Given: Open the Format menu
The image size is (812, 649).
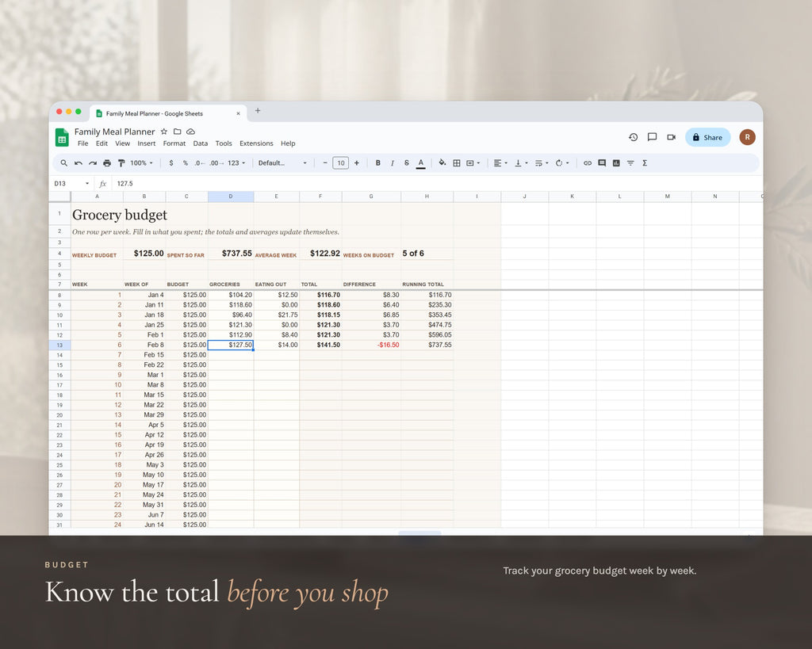Looking at the screenshot, I should (174, 143).
